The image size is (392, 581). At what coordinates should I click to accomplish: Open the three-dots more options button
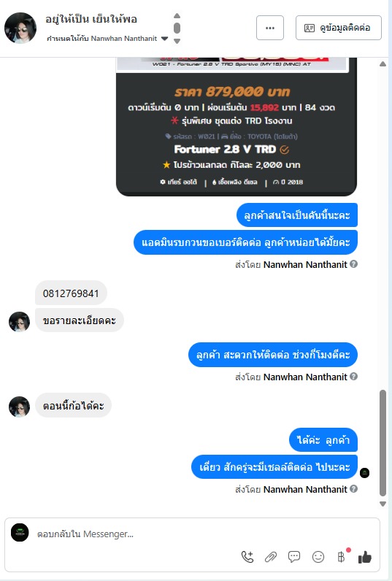click(270, 28)
